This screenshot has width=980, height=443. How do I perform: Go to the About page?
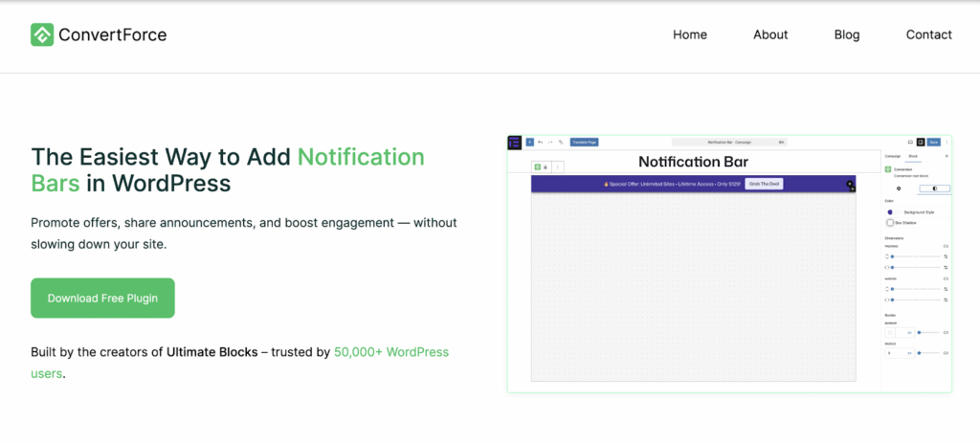(x=770, y=35)
